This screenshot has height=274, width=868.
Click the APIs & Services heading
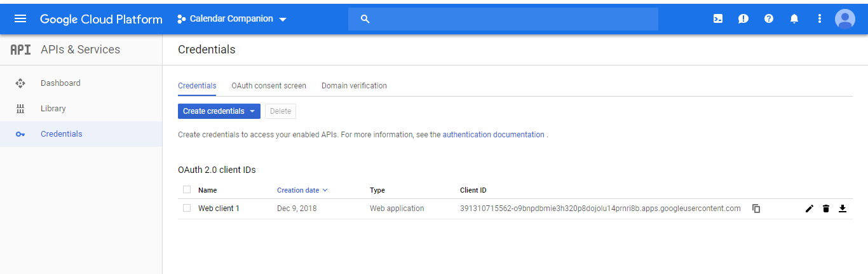pyautogui.click(x=80, y=50)
